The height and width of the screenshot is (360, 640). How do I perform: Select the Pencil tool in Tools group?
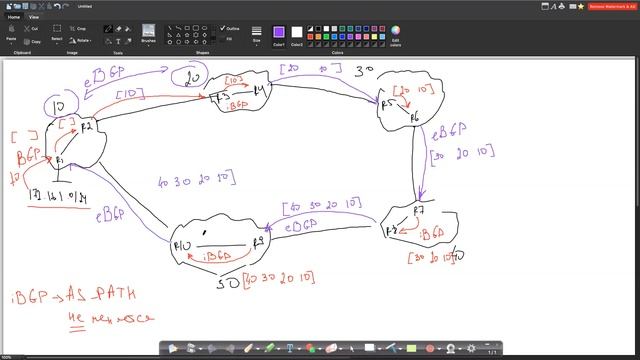[x=108, y=29]
